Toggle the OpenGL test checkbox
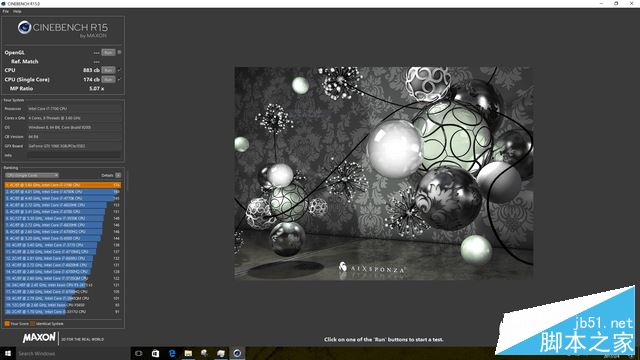The image size is (640, 360). pos(119,52)
